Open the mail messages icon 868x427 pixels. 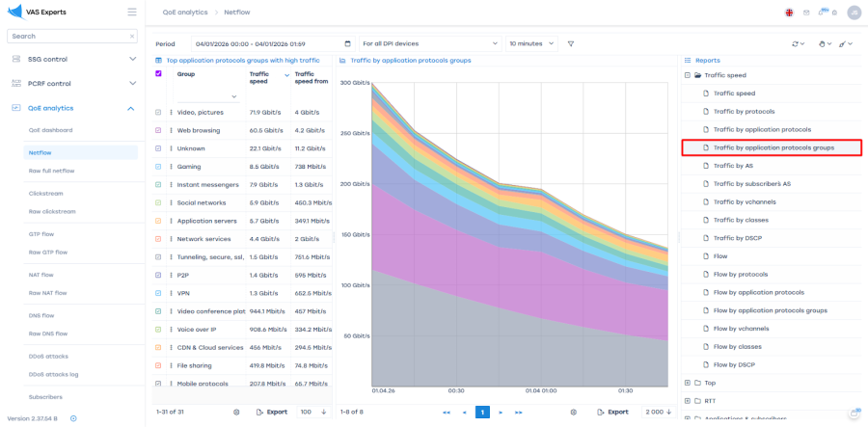[x=806, y=13]
